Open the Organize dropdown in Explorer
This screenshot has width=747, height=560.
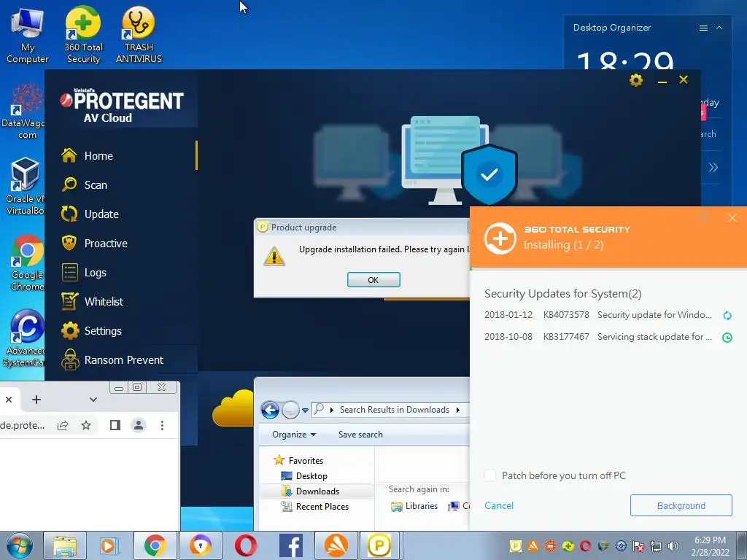tap(294, 435)
